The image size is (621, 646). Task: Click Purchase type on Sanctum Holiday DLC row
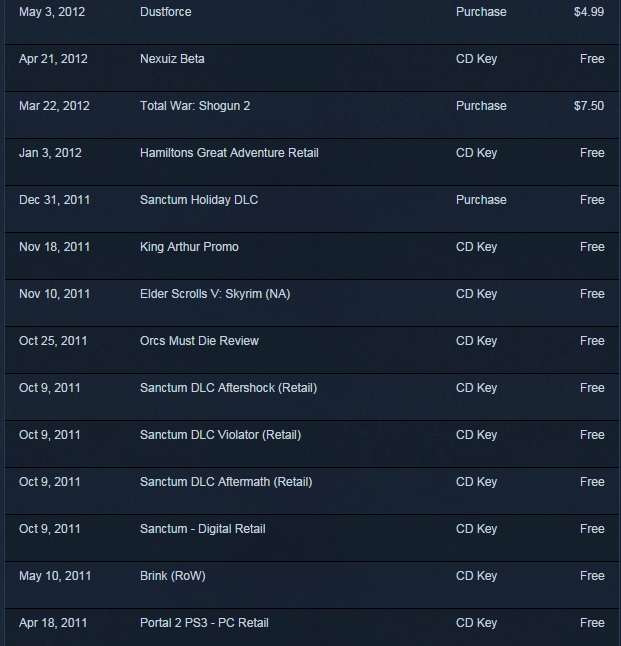(481, 200)
